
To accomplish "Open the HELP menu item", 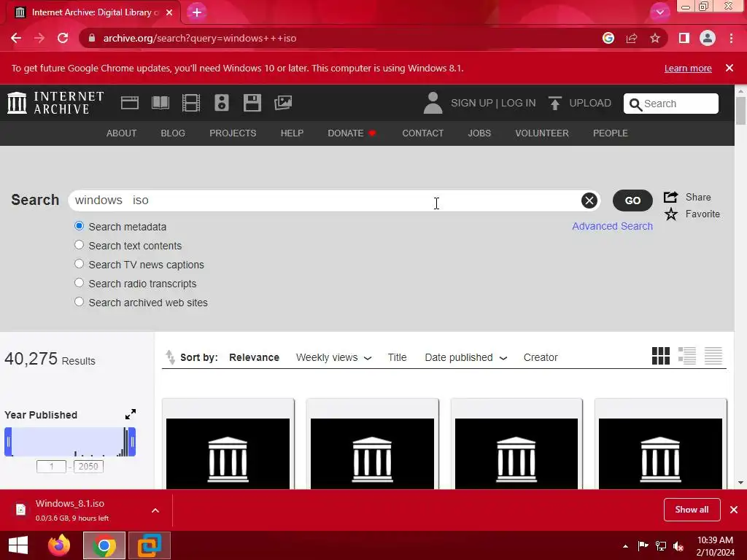I will tap(292, 133).
